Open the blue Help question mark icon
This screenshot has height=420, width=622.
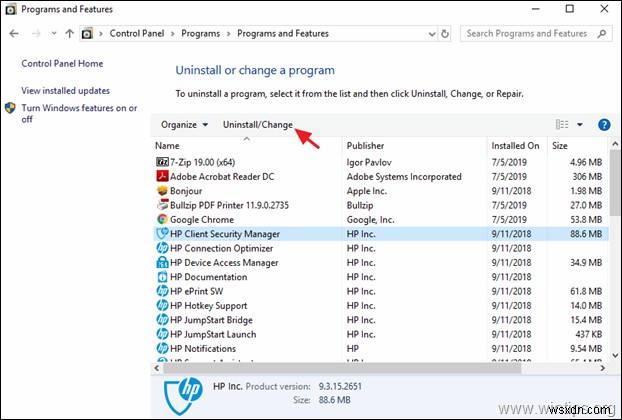pyautogui.click(x=603, y=125)
